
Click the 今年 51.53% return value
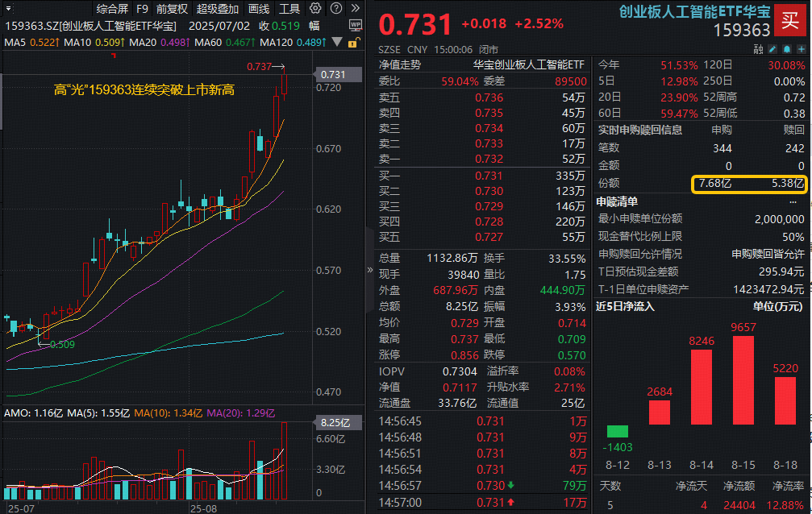(x=679, y=65)
